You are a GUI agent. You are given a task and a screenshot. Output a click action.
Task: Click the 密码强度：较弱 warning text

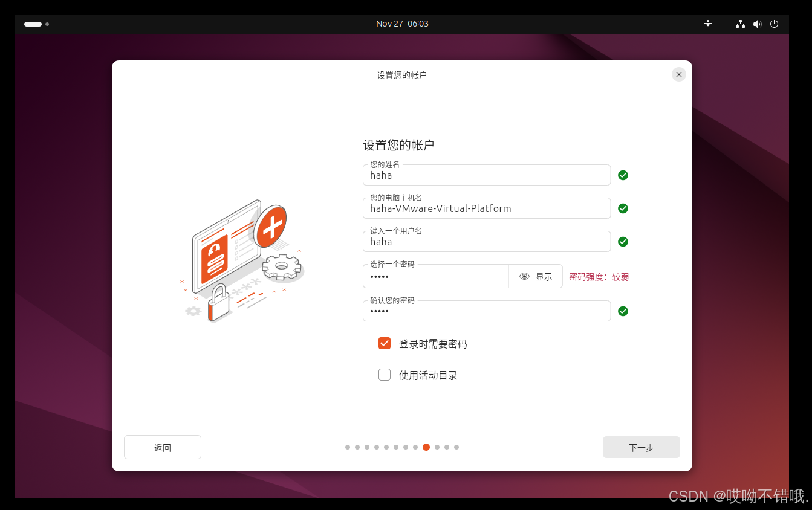(x=599, y=277)
